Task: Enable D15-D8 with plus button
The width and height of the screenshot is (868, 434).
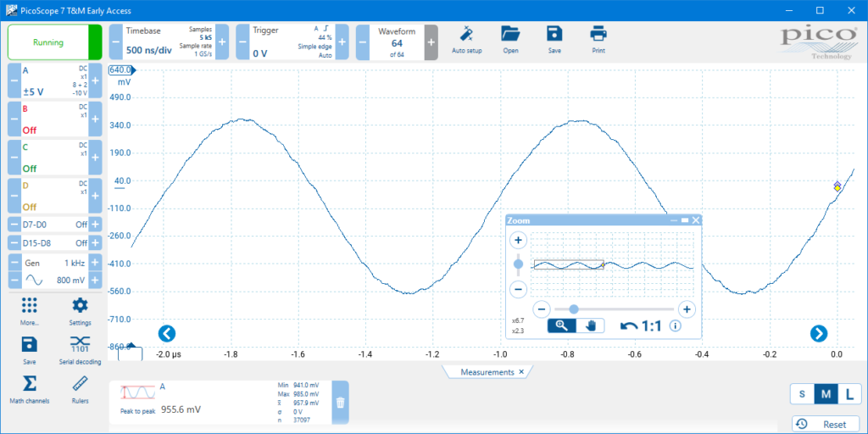Action: [95, 243]
